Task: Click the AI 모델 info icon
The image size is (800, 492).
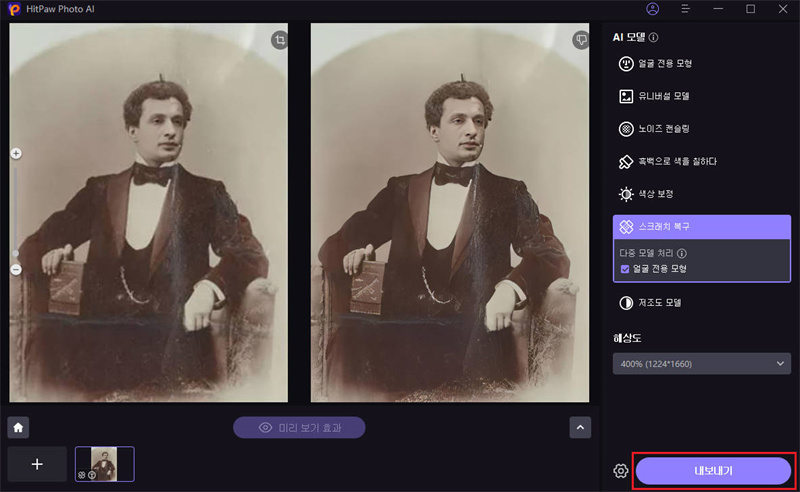Action: pos(653,37)
